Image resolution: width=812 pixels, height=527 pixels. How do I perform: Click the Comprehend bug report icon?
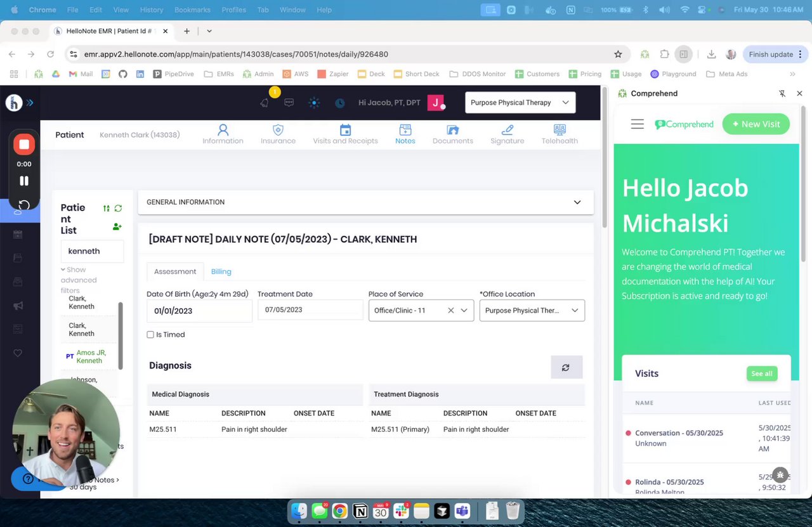pyautogui.click(x=780, y=474)
